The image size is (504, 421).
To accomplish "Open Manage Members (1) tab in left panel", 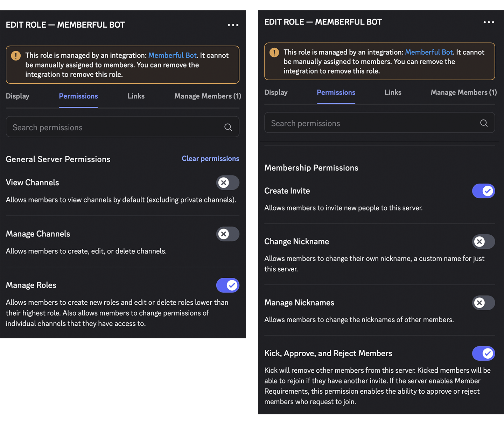I will [208, 96].
